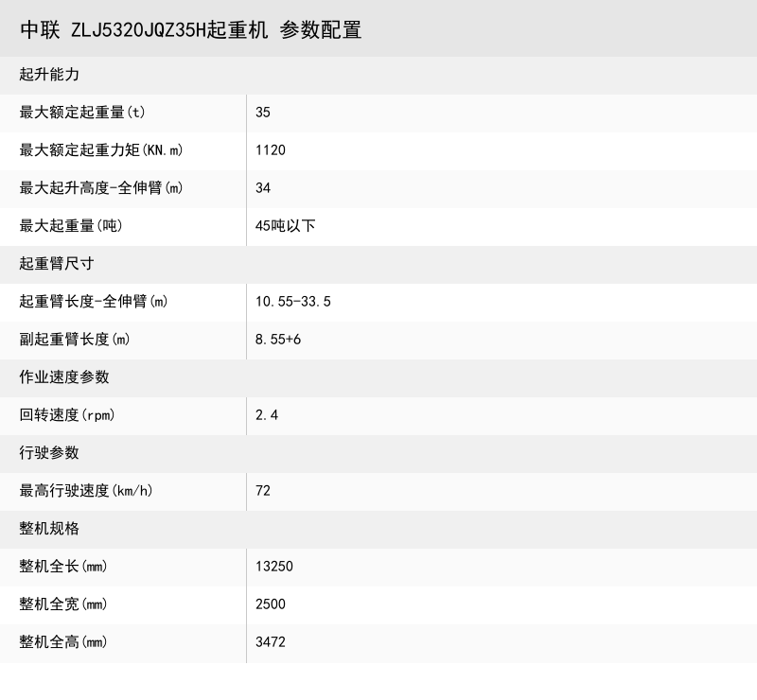Click the label 最大额定起重量(t)

pyautogui.click(x=82, y=112)
